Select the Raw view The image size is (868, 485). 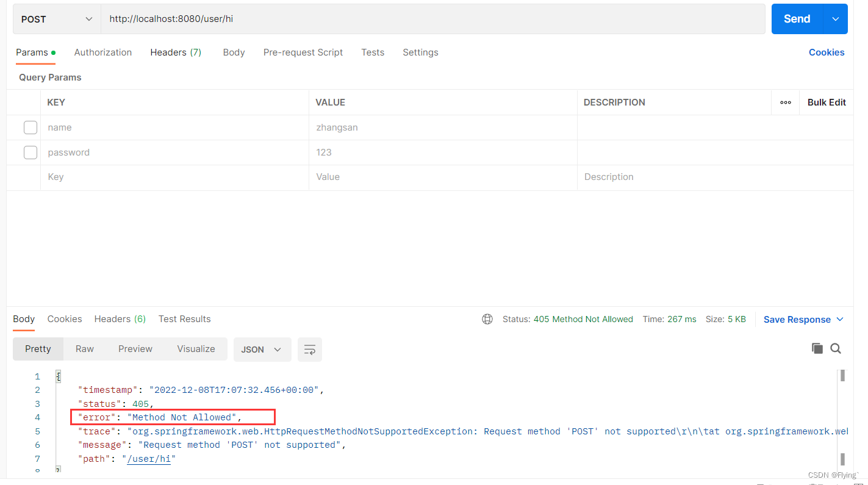tap(85, 349)
